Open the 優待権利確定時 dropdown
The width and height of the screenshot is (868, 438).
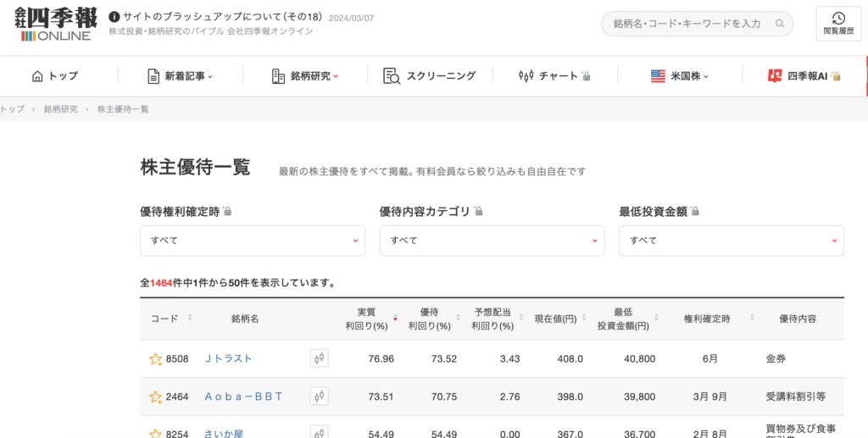(x=252, y=241)
